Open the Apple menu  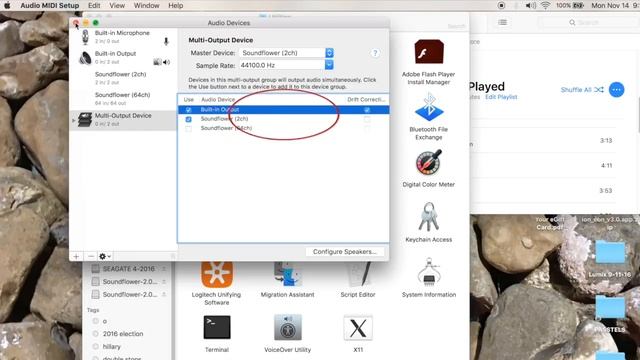tap(7, 6)
